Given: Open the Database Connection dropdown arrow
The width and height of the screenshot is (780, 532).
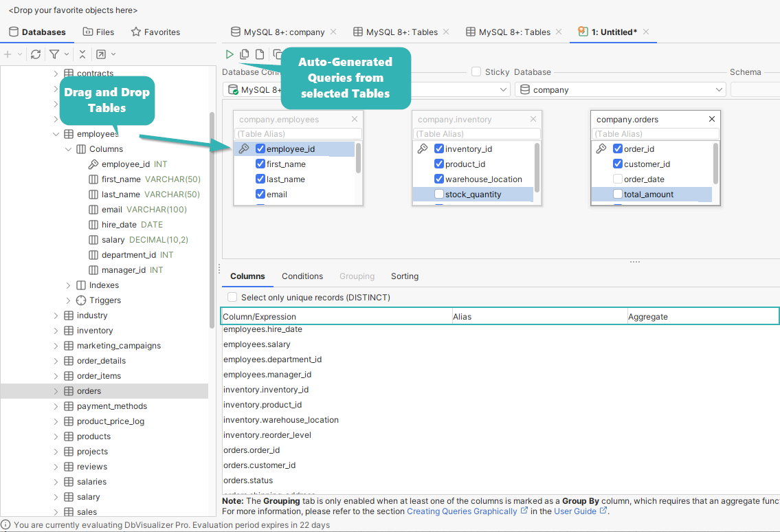Looking at the screenshot, I should (503, 89).
